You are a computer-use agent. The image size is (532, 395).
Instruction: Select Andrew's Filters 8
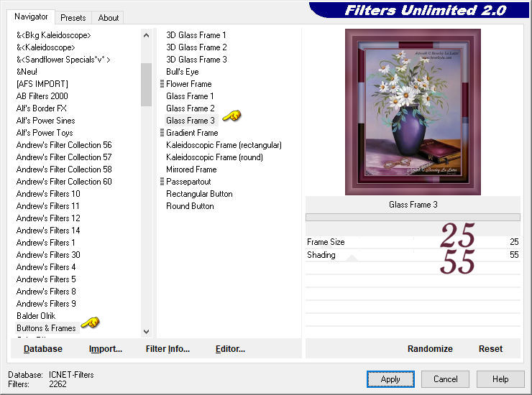tap(46, 292)
